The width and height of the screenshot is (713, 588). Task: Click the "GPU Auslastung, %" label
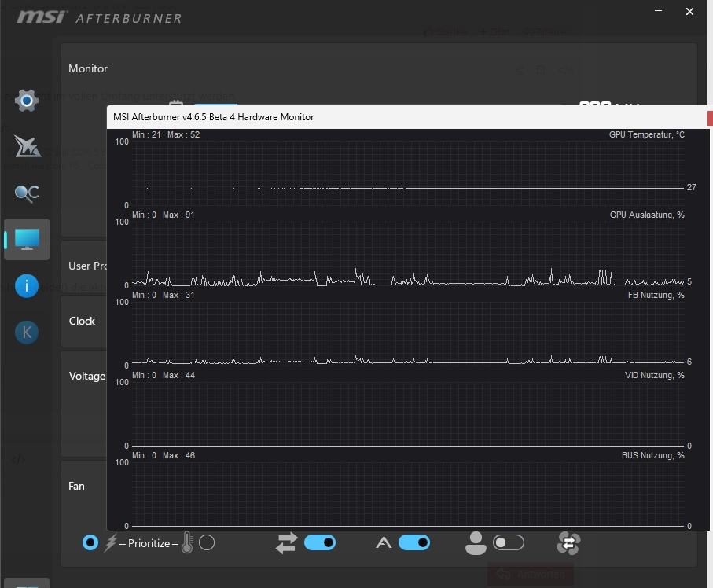point(647,215)
